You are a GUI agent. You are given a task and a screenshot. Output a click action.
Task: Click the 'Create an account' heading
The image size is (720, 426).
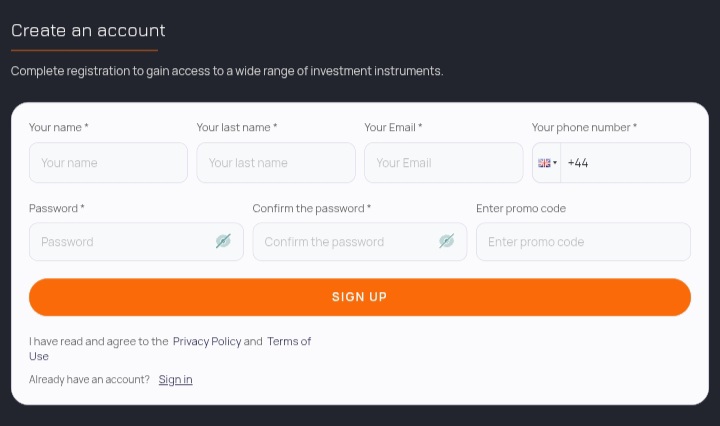88,30
